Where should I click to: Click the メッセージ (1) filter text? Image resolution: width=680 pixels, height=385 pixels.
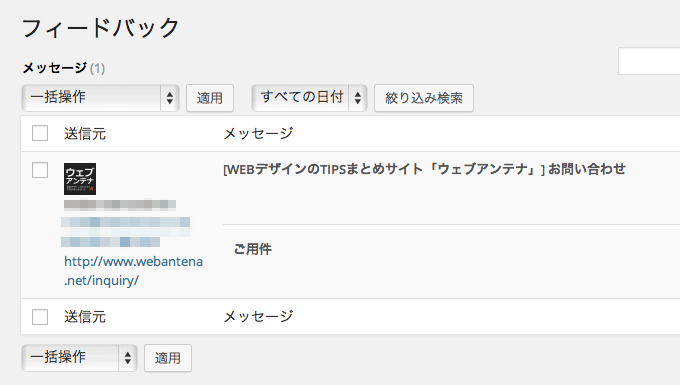[x=64, y=68]
